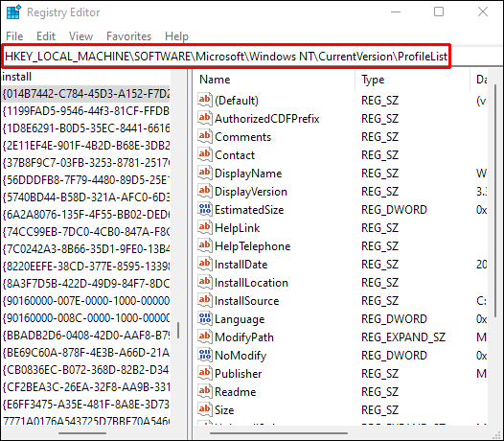Click the InstallSource string icon

coord(205,301)
